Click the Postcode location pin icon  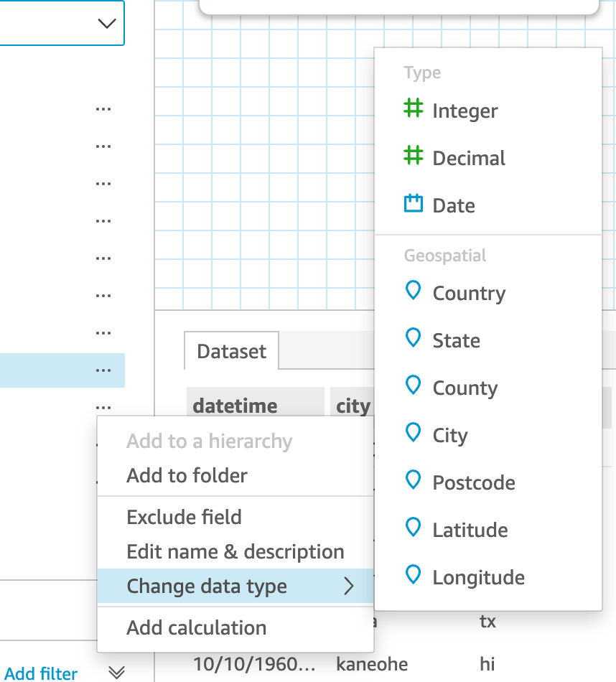click(413, 480)
